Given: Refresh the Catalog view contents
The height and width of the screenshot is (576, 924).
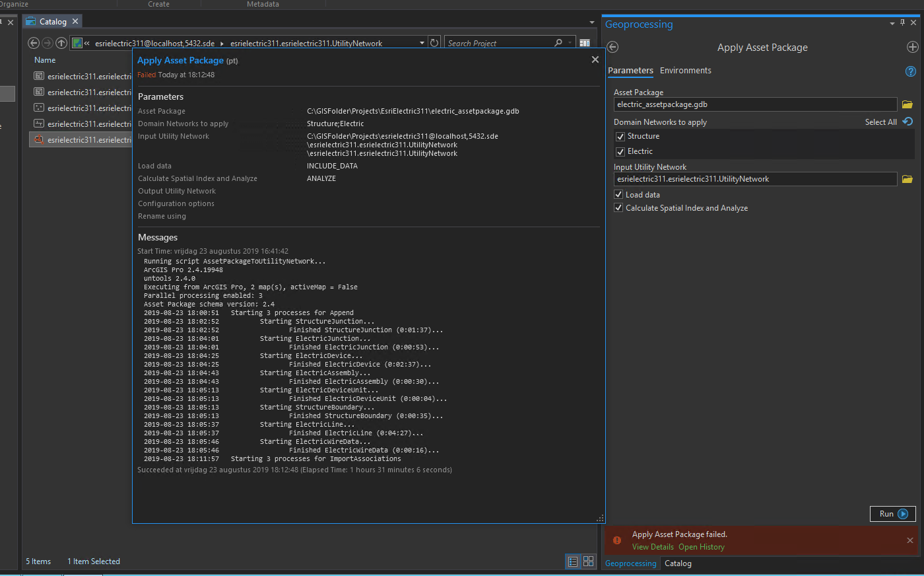Looking at the screenshot, I should pyautogui.click(x=434, y=43).
